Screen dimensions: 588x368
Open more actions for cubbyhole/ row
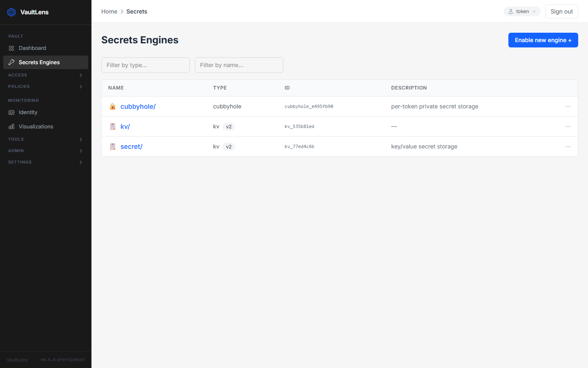pyautogui.click(x=568, y=107)
